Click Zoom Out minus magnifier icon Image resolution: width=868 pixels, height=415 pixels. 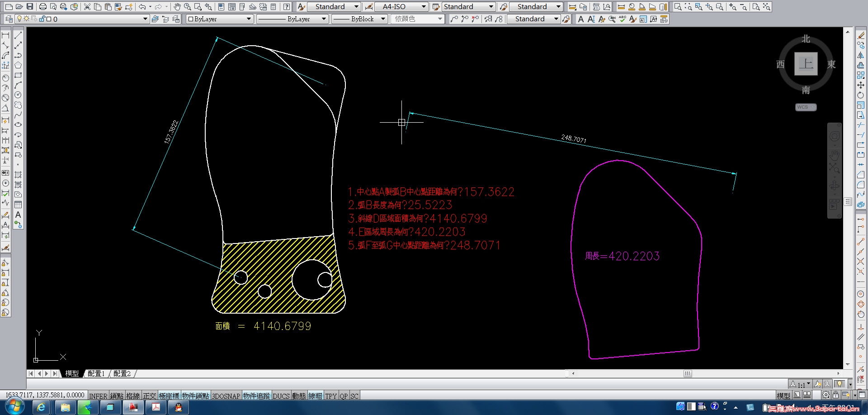pos(743,6)
